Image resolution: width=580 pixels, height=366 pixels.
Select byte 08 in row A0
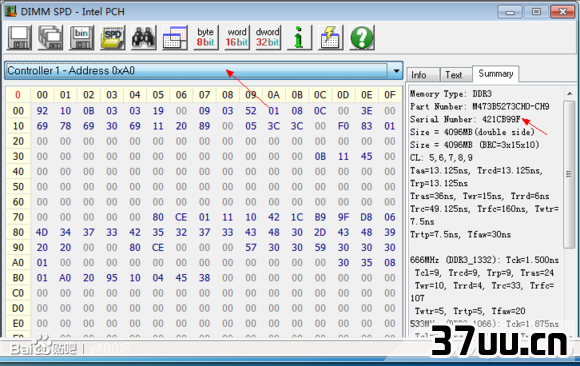click(x=390, y=263)
